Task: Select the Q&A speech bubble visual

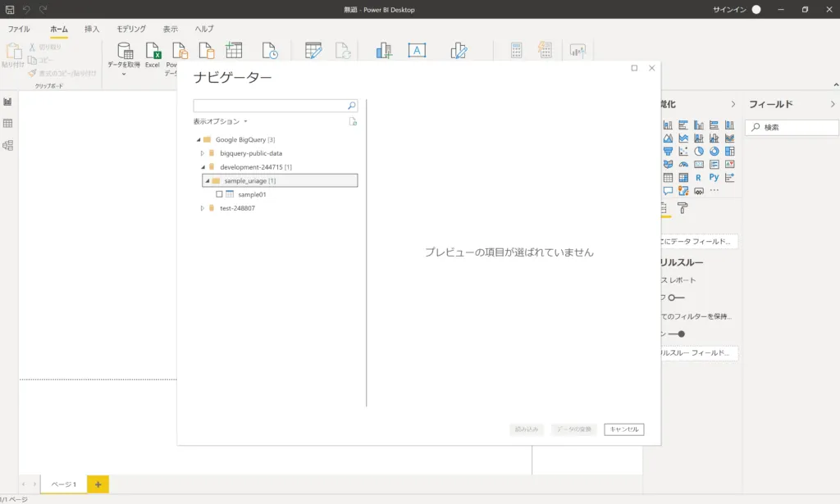Action: [x=668, y=190]
